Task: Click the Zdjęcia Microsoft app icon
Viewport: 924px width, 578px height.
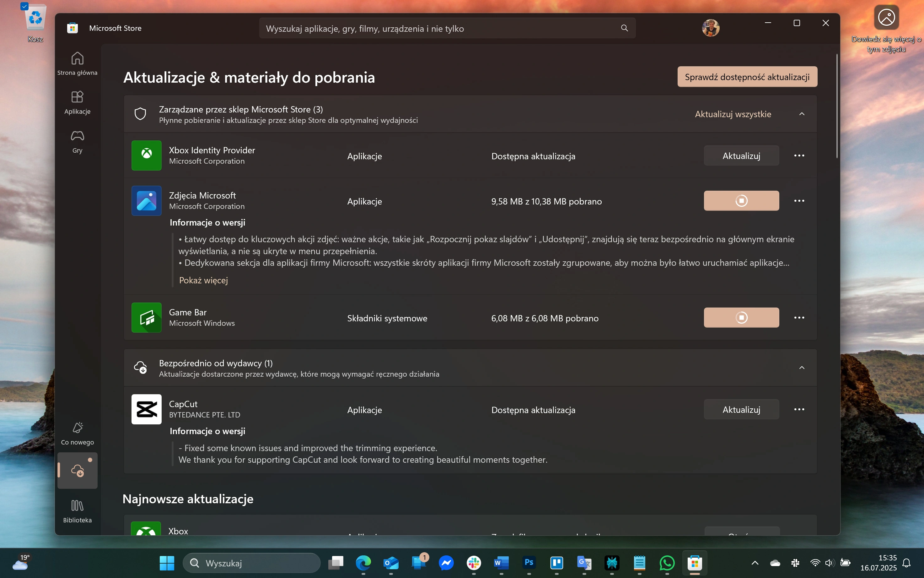Action: click(x=147, y=201)
